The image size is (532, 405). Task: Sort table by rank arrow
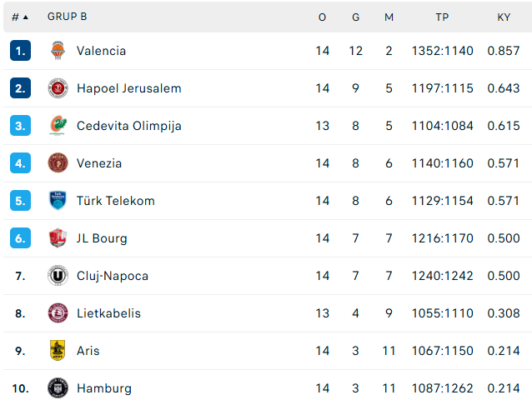(26, 17)
